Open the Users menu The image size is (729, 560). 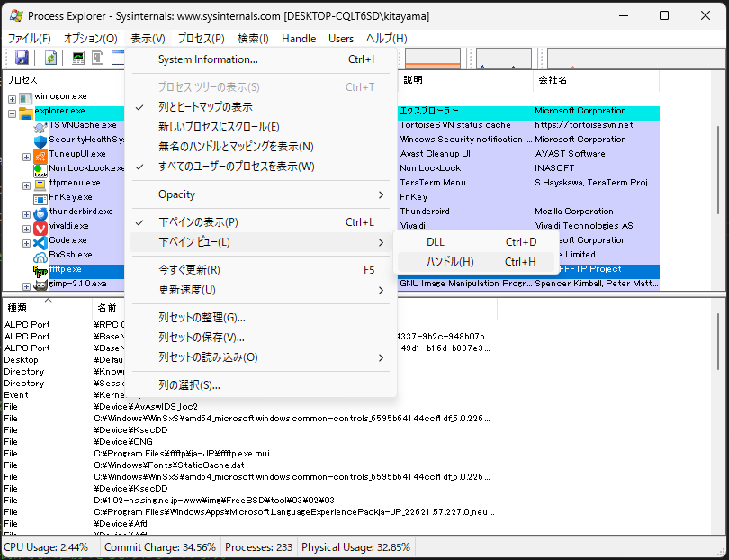point(341,39)
